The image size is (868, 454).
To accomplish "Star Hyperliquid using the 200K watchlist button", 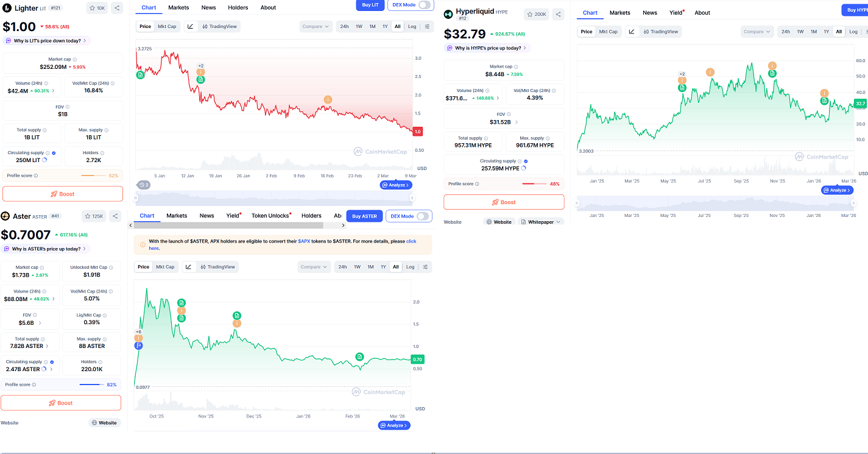I will [x=537, y=14].
